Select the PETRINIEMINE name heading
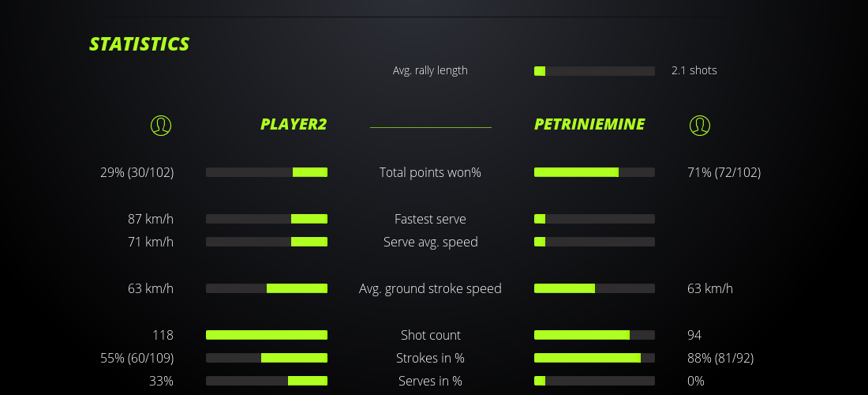 pos(589,124)
